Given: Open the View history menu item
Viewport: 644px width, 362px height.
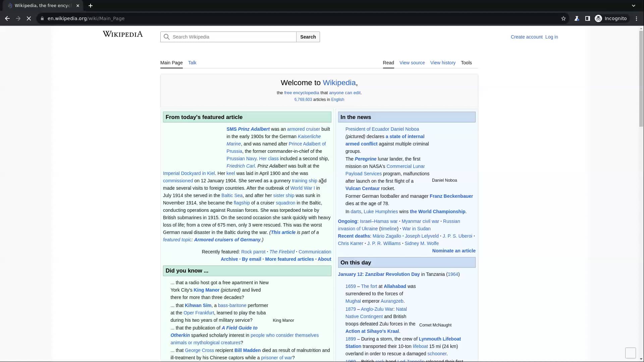Looking at the screenshot, I should click(443, 63).
